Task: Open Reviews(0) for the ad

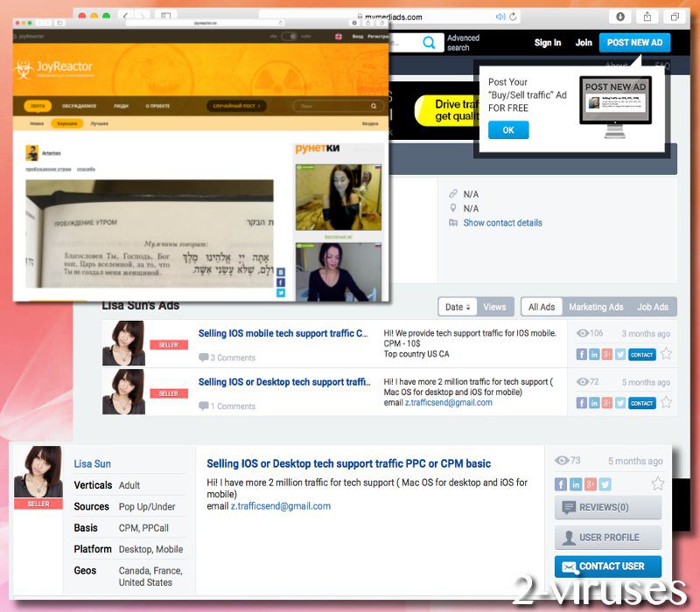Action: point(608,508)
